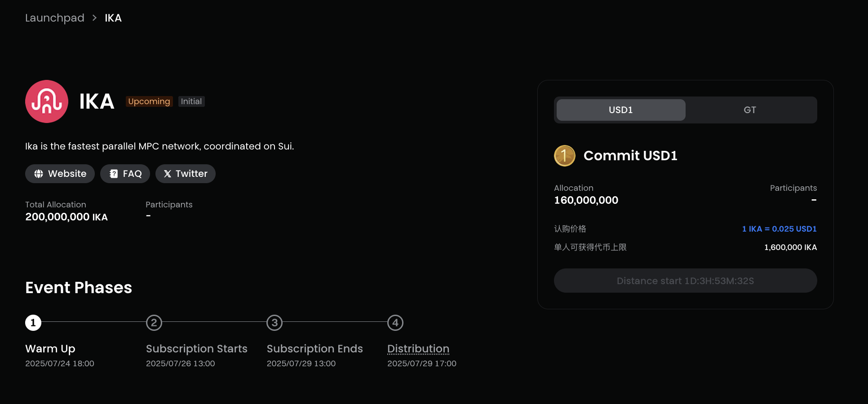Go back to Launchpad via the breadcrumb
Viewport: 868px width, 404px height.
point(55,18)
